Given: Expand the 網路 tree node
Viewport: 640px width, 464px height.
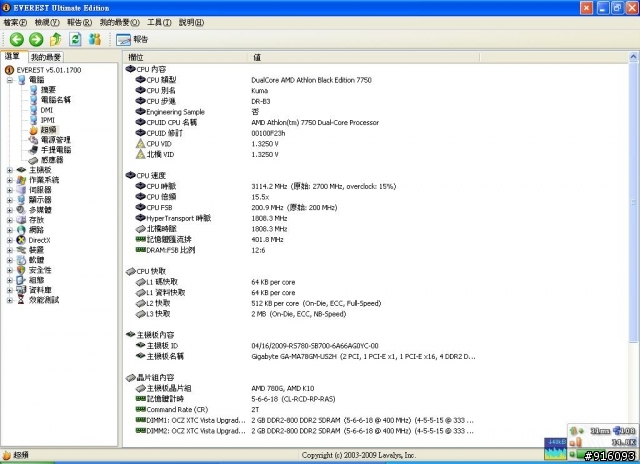Looking at the screenshot, I should 10,230.
